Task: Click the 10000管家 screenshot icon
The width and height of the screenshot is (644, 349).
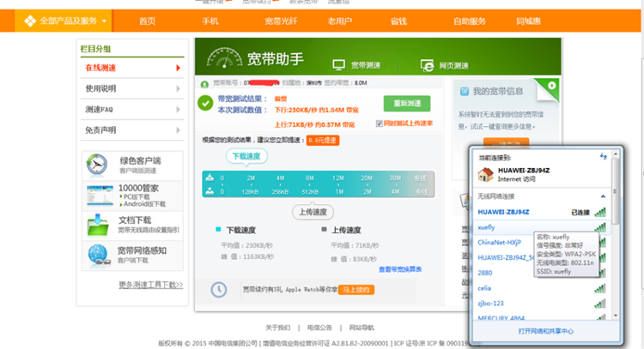Action: coord(98,196)
